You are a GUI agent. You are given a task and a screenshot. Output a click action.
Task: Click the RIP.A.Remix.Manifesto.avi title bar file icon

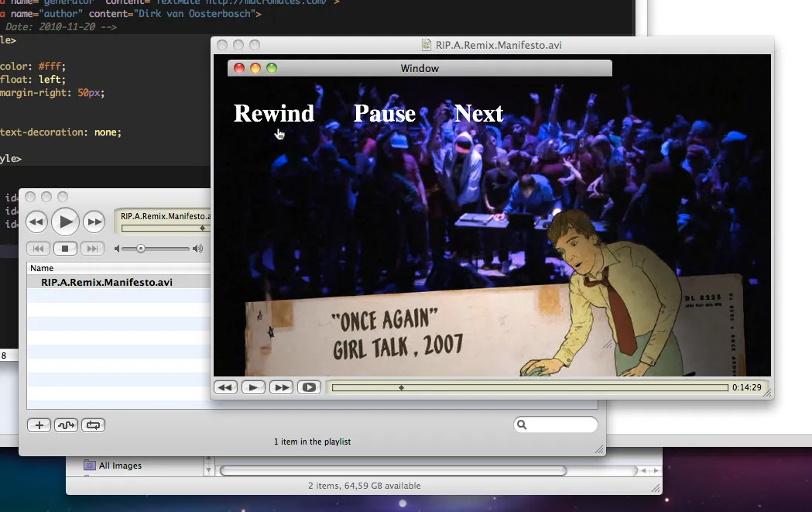click(x=427, y=45)
